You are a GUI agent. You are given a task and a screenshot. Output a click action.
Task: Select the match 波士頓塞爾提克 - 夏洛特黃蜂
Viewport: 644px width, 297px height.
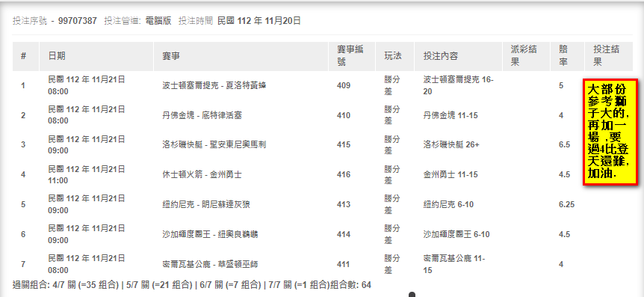[214, 85]
